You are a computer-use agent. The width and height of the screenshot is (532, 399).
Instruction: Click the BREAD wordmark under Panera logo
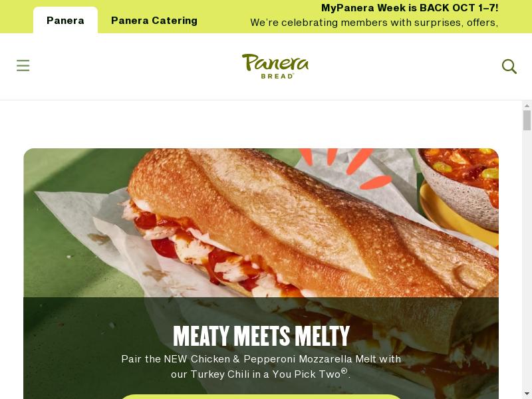(277, 76)
